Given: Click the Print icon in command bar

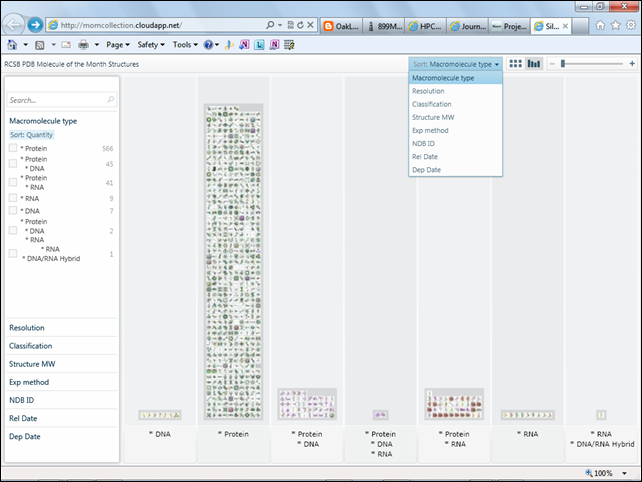Looking at the screenshot, I should click(x=84, y=45).
